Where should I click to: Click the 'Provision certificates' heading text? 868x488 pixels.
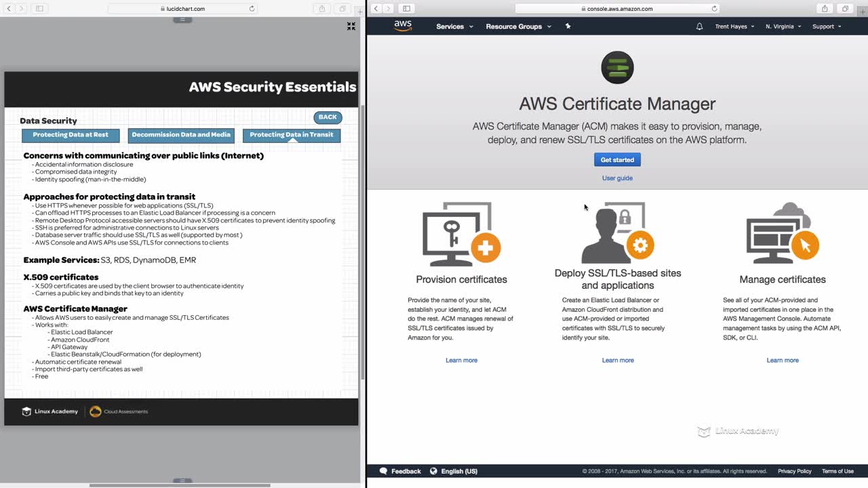point(461,279)
